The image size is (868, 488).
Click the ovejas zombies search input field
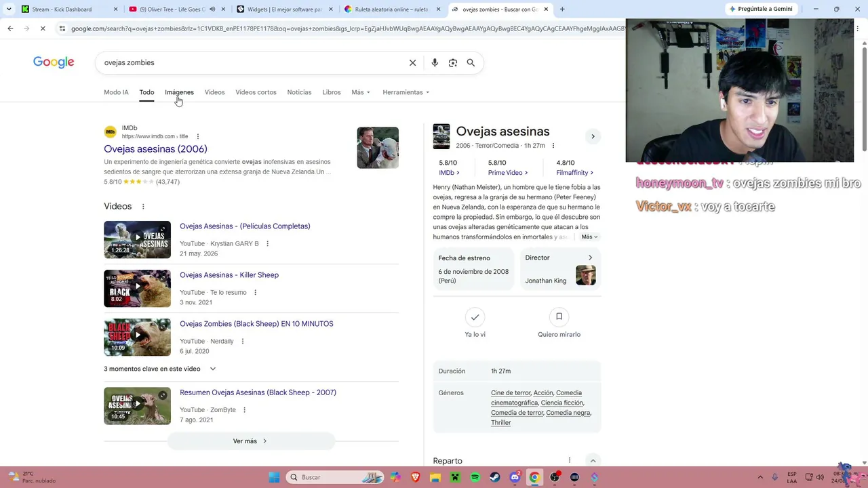tap(251, 62)
